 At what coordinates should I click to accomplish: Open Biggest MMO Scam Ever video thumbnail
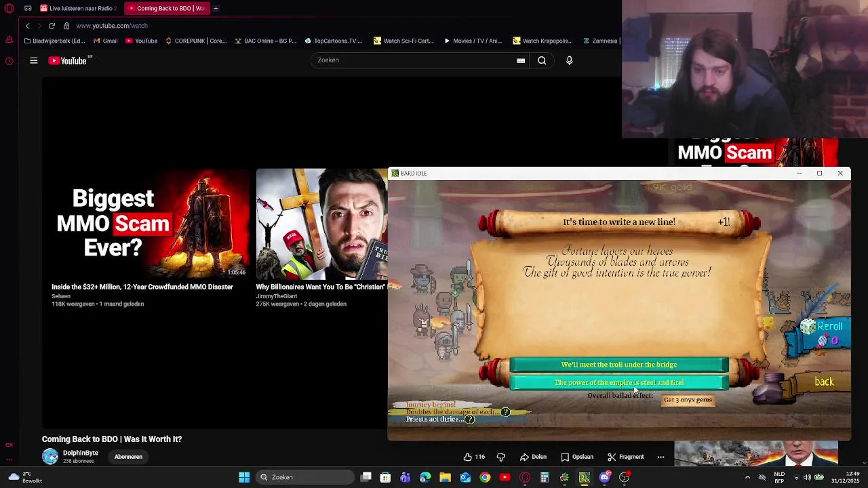150,224
